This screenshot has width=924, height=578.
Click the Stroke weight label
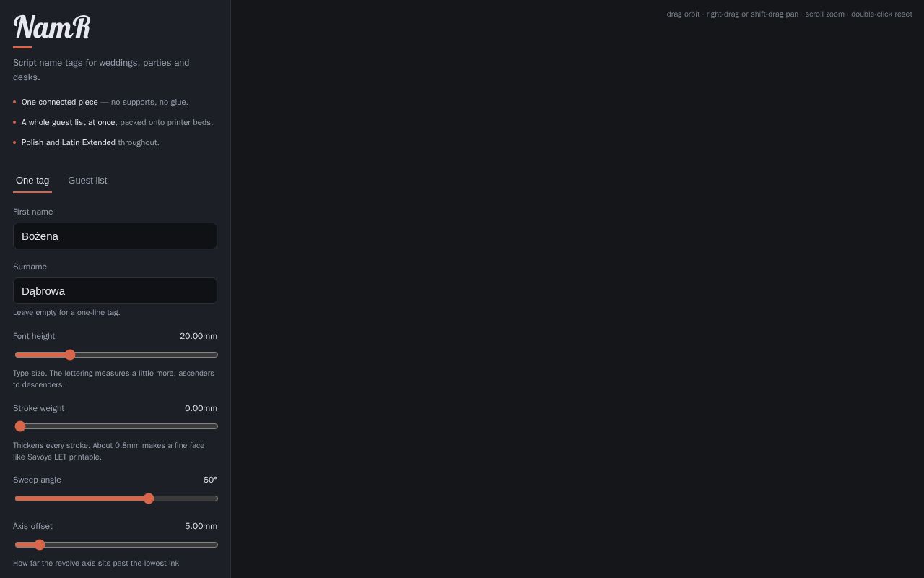coord(38,408)
